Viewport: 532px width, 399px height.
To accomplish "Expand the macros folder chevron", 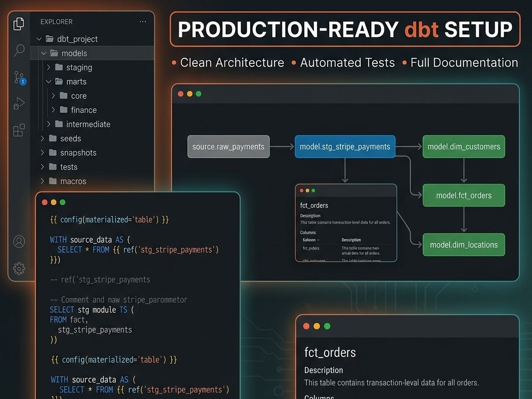I will pos(43,181).
